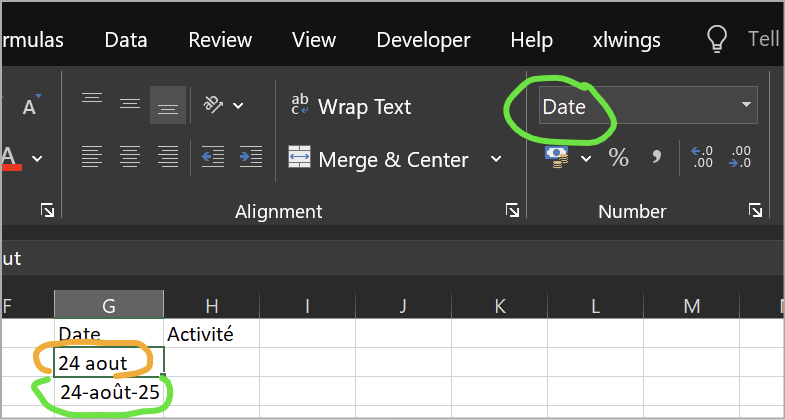Open the xlwings tab
The image size is (785, 420).
coord(626,41)
